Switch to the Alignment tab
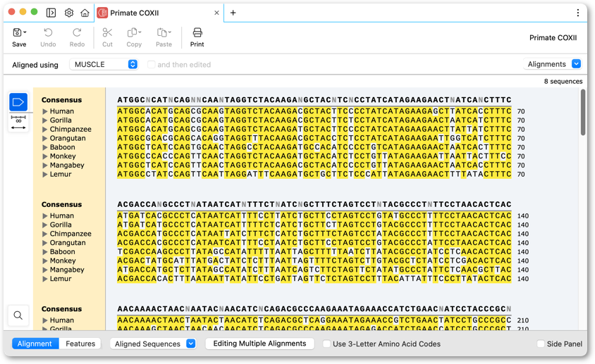 coord(35,344)
